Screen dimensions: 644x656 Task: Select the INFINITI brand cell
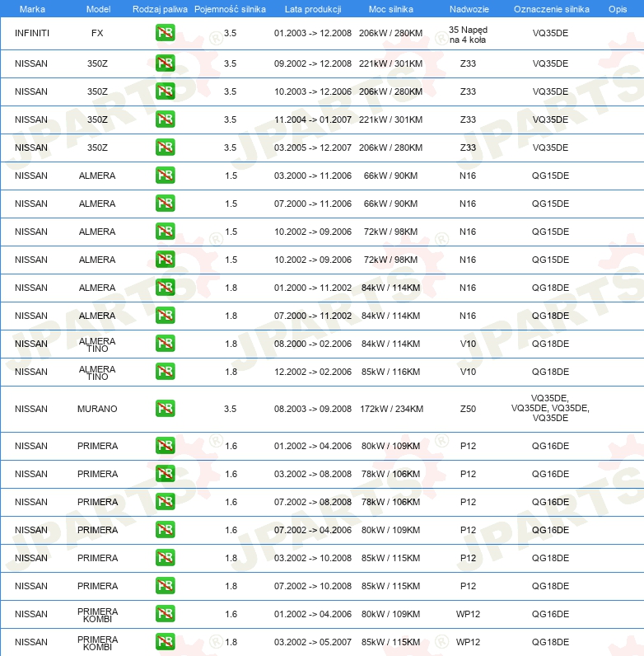[32, 33]
